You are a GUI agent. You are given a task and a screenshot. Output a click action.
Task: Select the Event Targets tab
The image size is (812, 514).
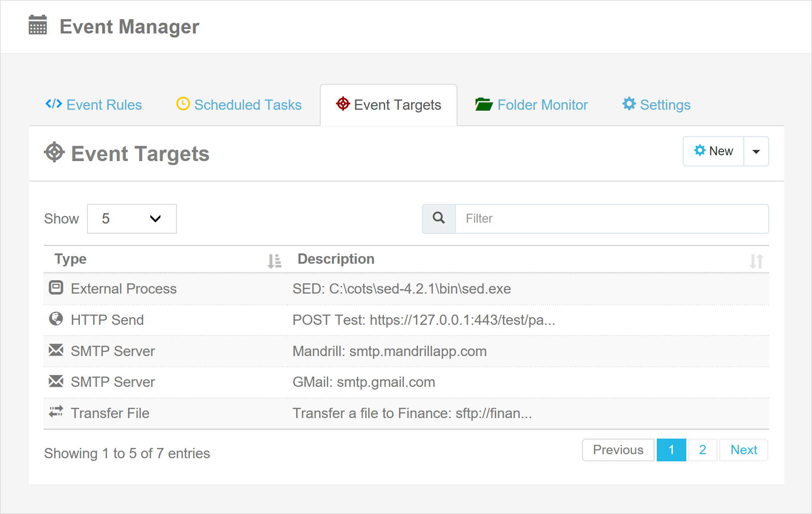pyautogui.click(x=388, y=105)
